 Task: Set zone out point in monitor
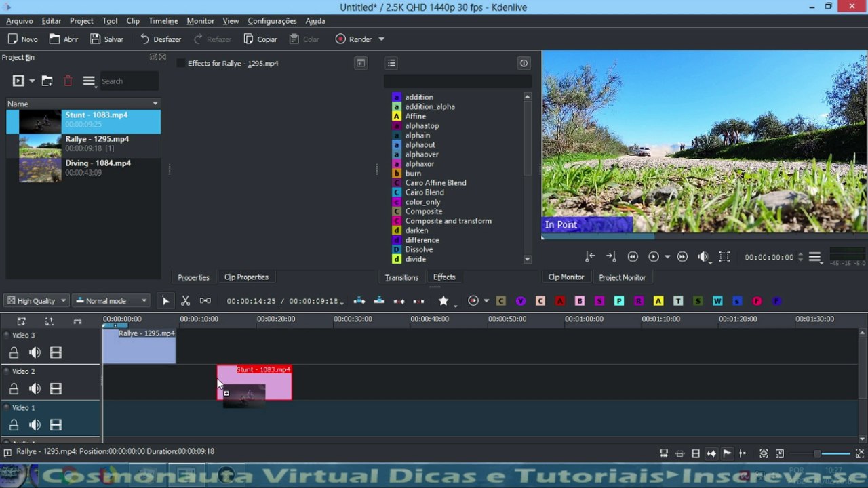(x=611, y=257)
